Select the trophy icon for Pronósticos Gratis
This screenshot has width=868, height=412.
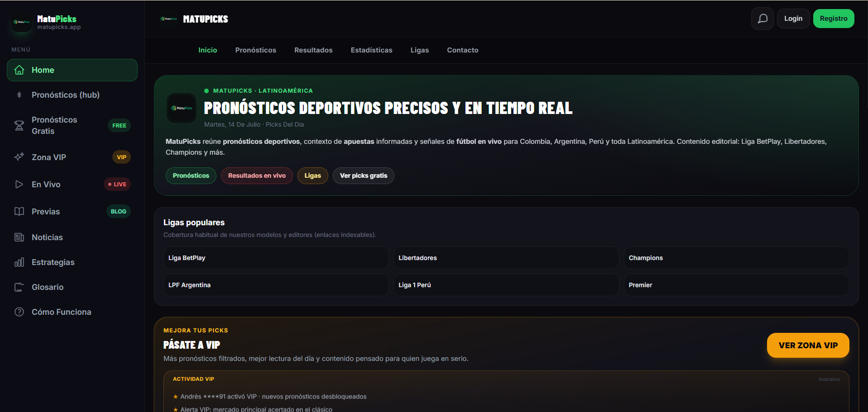point(19,125)
